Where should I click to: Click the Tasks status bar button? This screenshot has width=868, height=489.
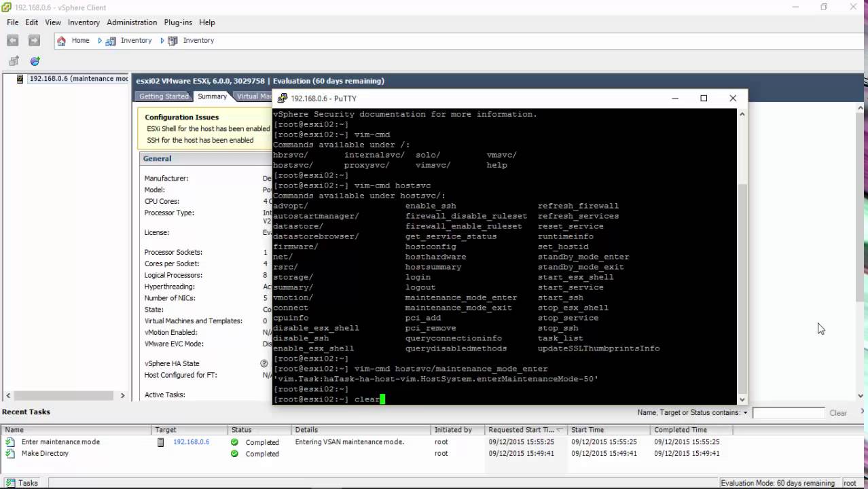(x=22, y=483)
